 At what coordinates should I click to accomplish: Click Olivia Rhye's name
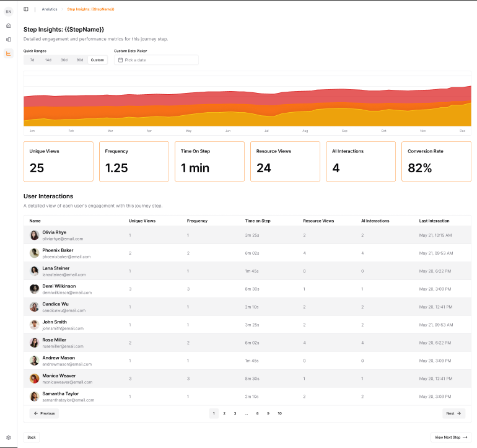(55, 232)
